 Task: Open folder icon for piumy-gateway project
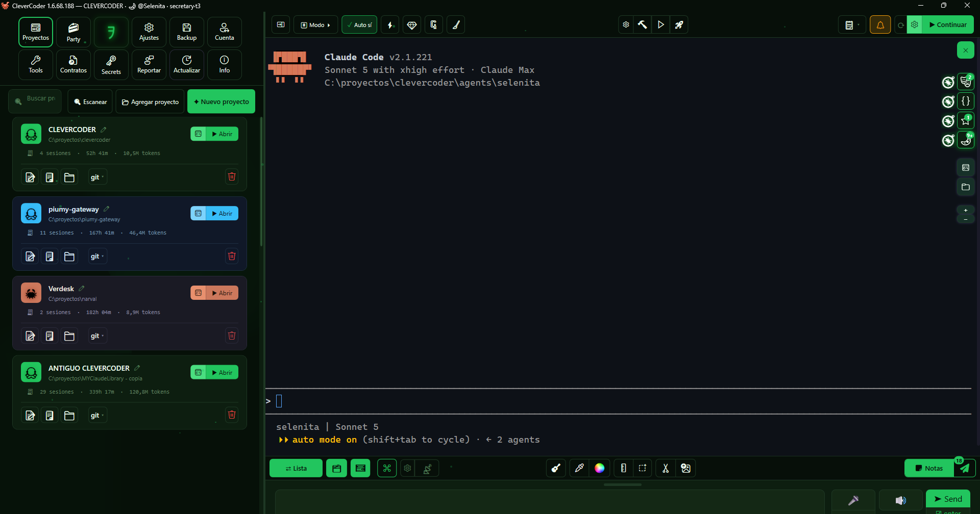(69, 256)
